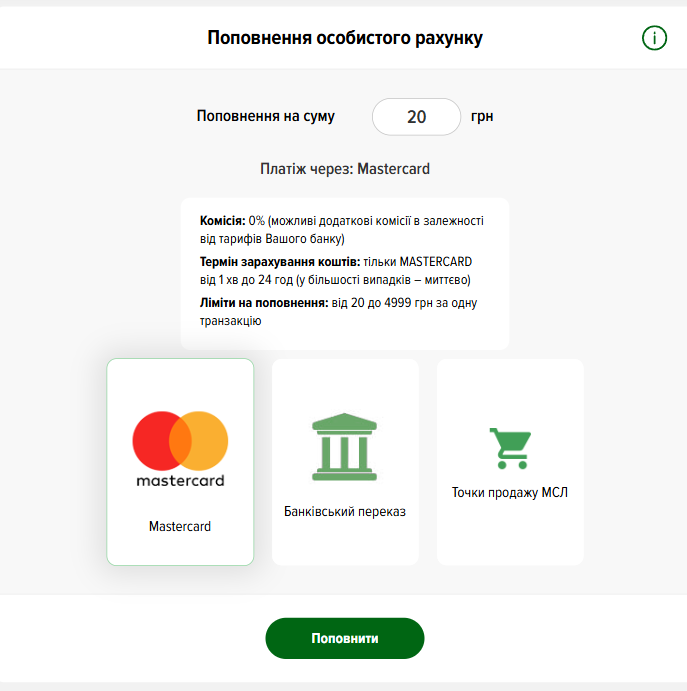Click the 'Поповнення особистого рахунку' page title
The height and width of the screenshot is (691, 687).
[345, 38]
